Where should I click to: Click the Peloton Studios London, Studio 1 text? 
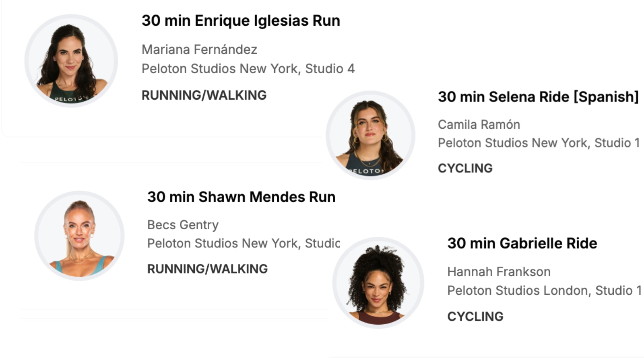pos(544,290)
